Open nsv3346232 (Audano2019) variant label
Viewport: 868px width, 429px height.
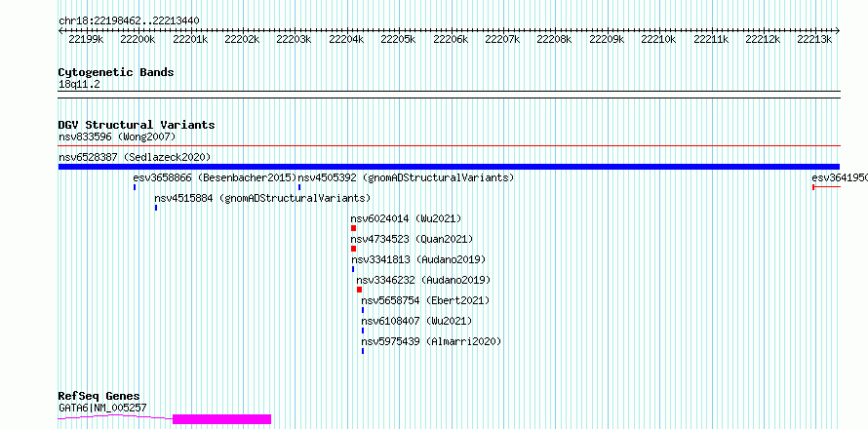423,280
